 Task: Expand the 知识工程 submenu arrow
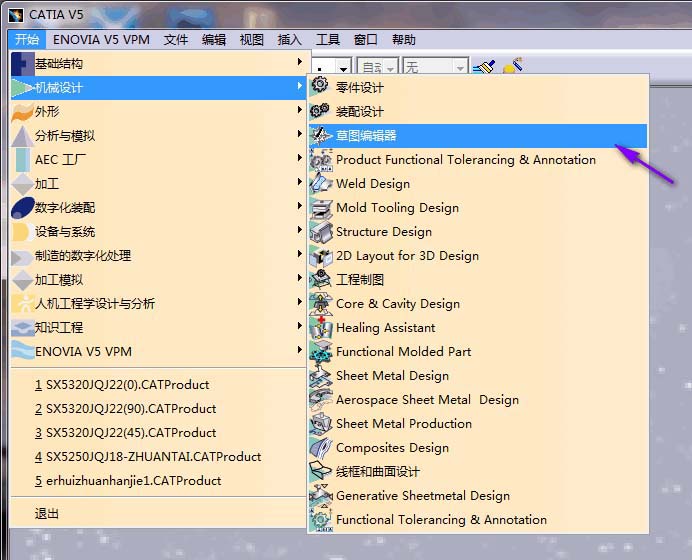[300, 325]
